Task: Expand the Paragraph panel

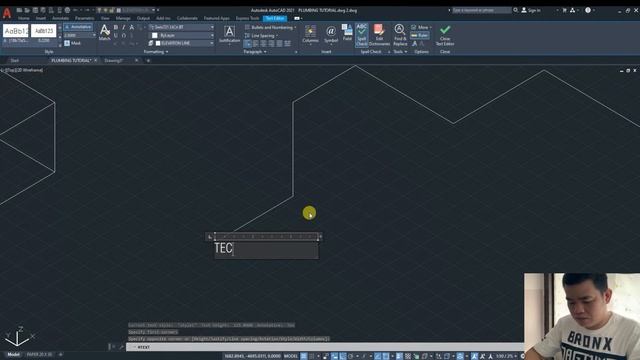Action: tap(255, 52)
